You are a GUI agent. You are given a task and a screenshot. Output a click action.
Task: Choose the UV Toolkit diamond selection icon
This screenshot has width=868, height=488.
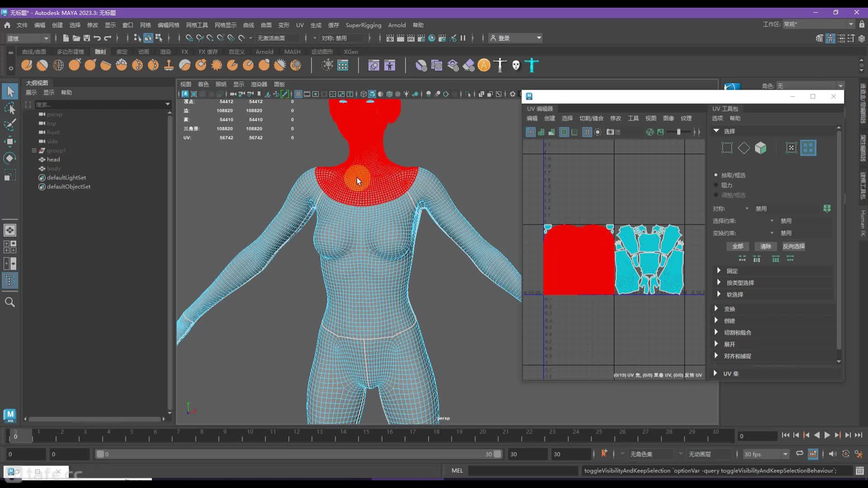click(744, 148)
